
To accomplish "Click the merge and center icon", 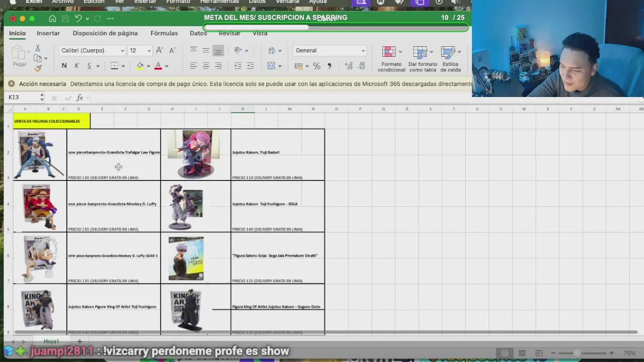I will pos(271,66).
